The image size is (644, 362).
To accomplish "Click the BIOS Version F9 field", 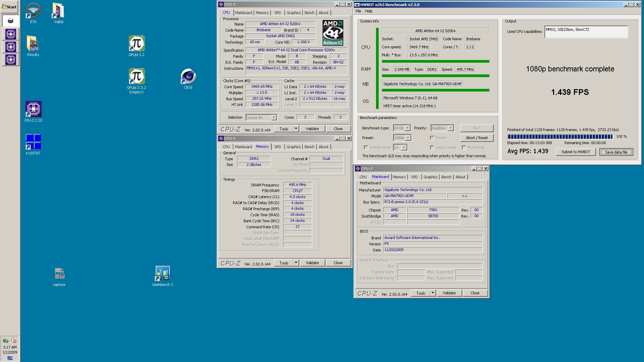I will tap(433, 244).
